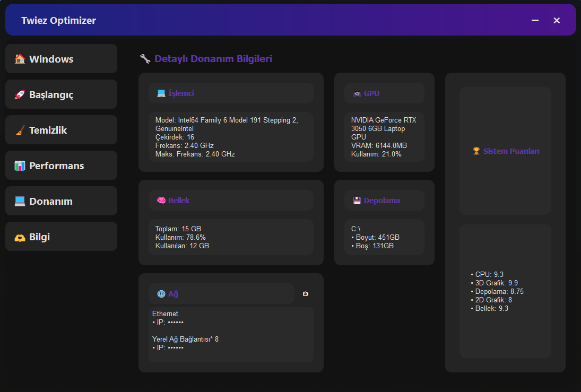The image size is (581, 392).
Task: Click the Detaylı Donanım Bilgileri title
Action: (213, 58)
